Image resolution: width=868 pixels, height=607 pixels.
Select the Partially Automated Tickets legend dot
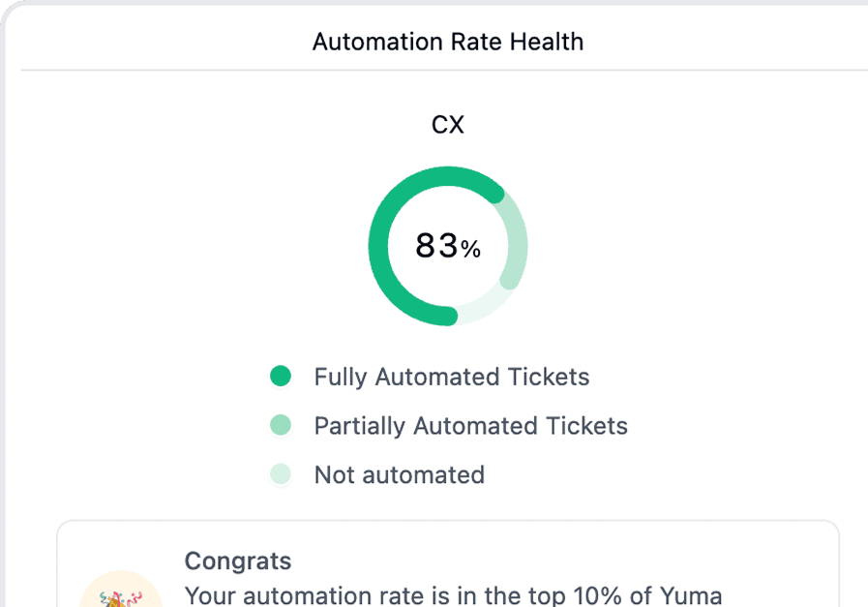coord(282,426)
